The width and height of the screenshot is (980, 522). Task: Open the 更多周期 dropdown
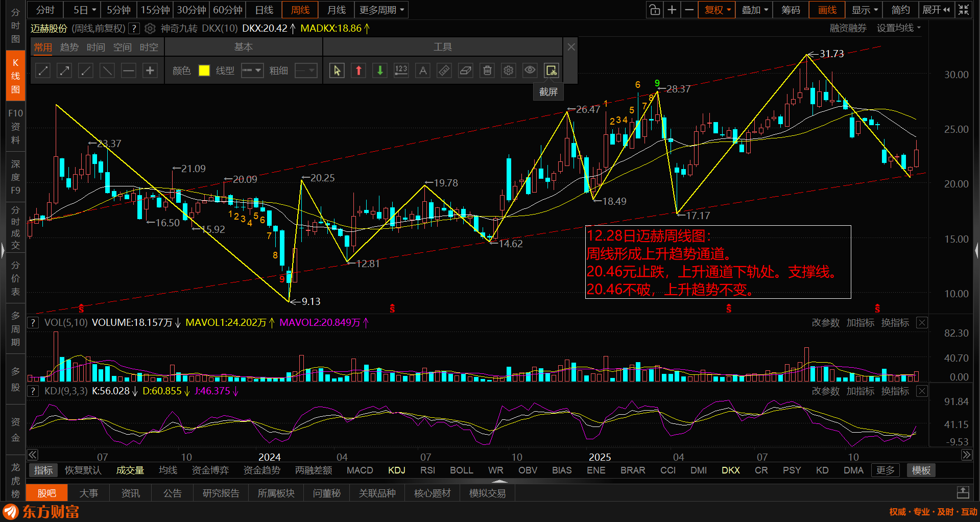[381, 10]
